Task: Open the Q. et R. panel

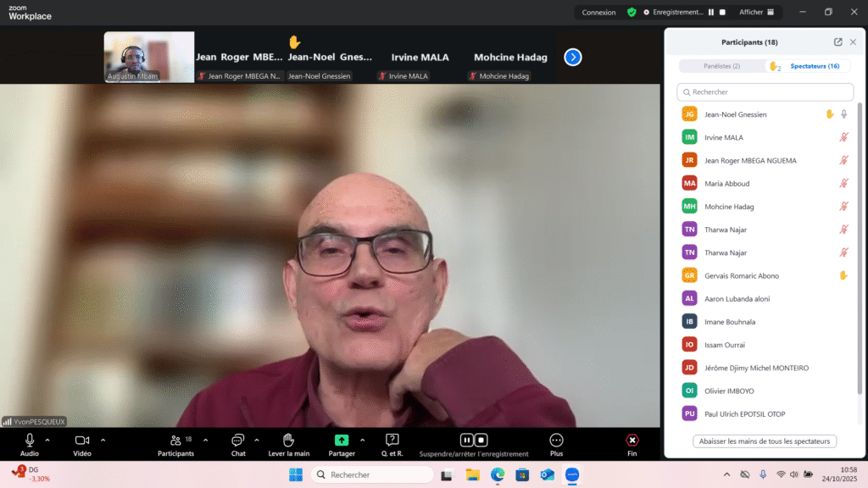Action: point(392,441)
